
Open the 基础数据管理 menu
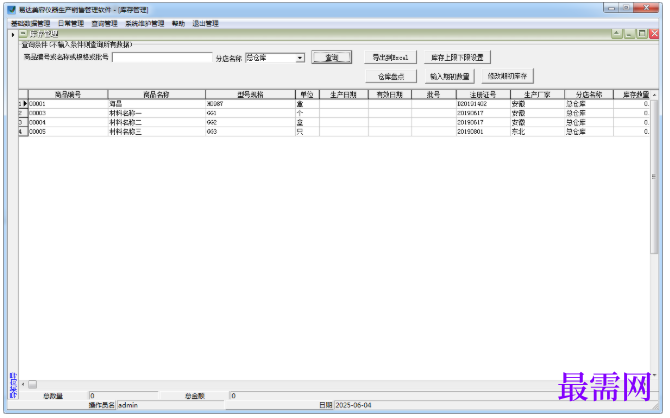pyautogui.click(x=30, y=24)
